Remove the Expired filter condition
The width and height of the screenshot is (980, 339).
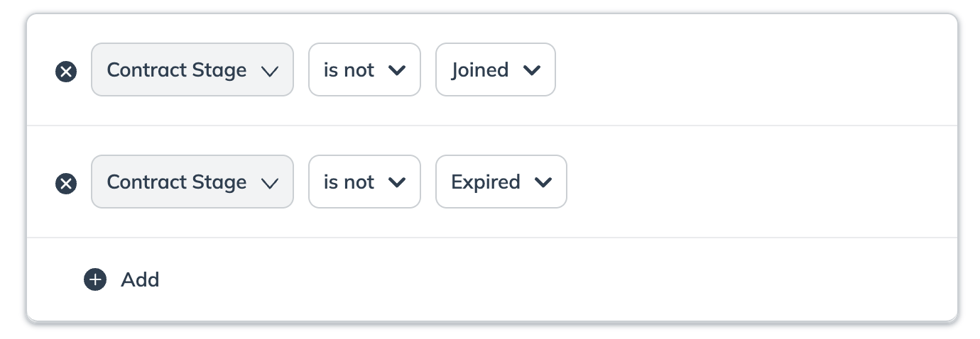(x=66, y=183)
